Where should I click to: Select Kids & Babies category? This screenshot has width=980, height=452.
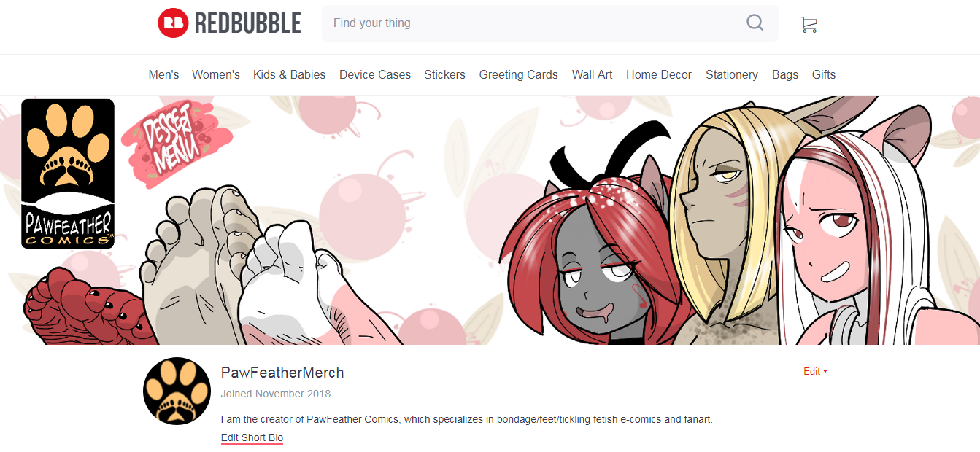pos(290,74)
